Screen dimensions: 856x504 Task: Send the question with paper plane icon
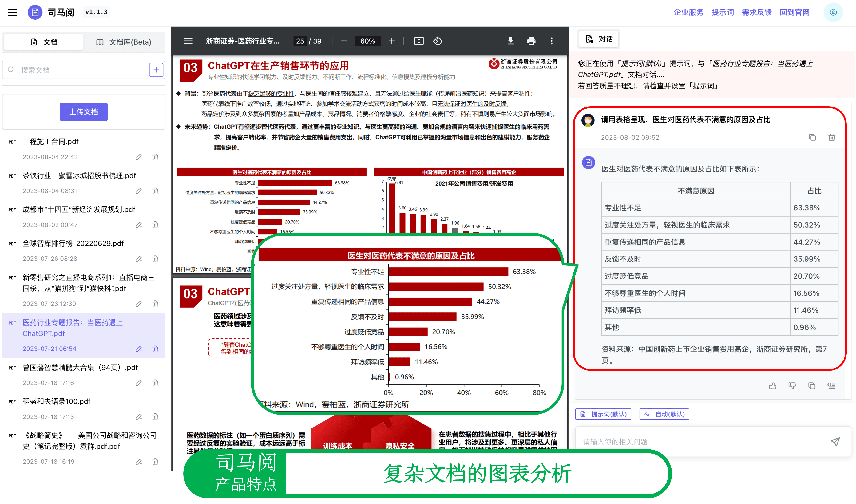pos(836,442)
